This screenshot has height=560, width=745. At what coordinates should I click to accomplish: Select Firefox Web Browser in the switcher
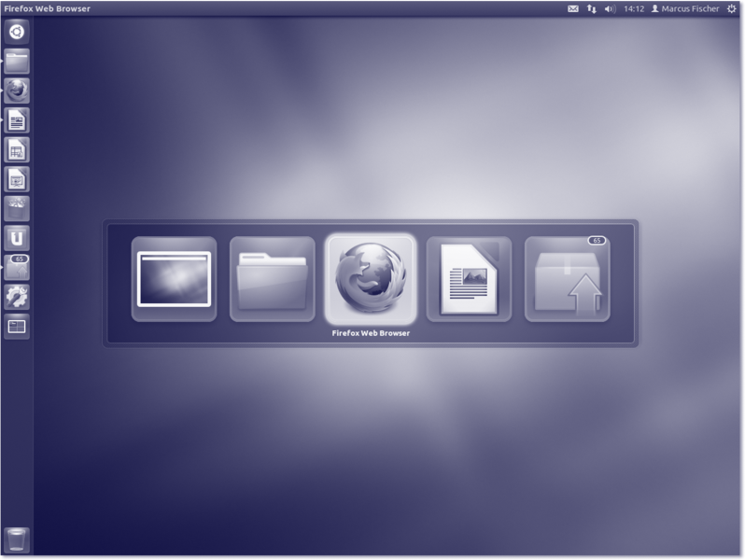[371, 277]
